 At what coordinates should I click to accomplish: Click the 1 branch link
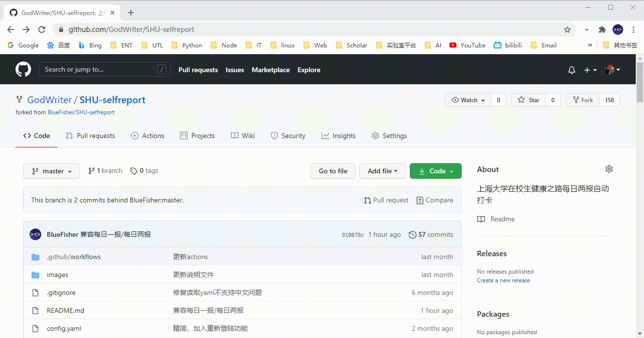(x=105, y=170)
